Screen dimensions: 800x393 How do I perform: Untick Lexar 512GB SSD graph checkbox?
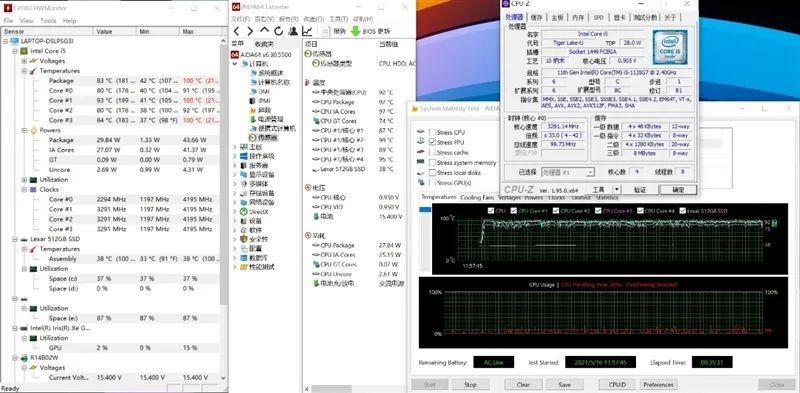tap(682, 210)
